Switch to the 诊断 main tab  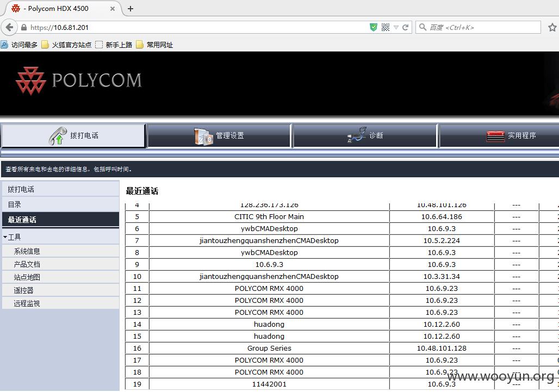tap(365, 135)
